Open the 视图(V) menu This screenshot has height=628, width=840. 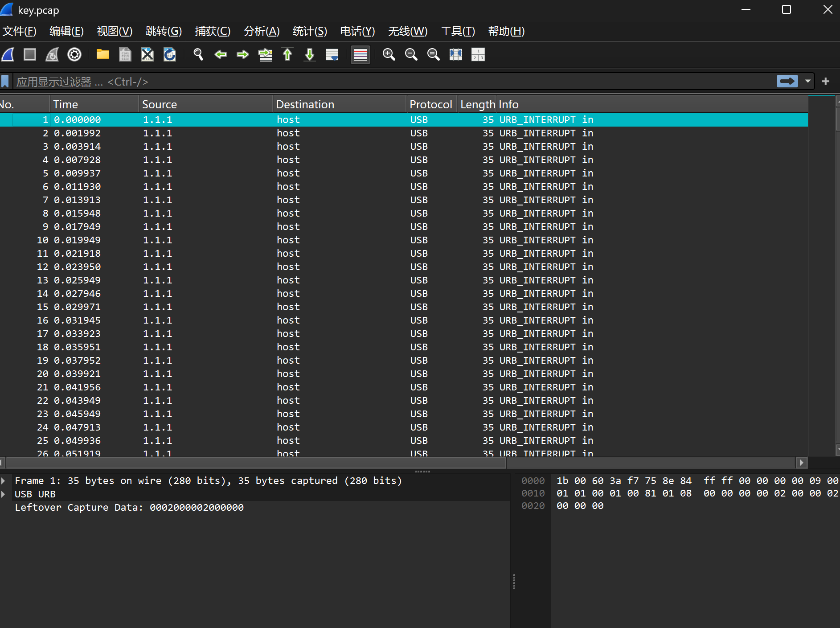pyautogui.click(x=115, y=31)
